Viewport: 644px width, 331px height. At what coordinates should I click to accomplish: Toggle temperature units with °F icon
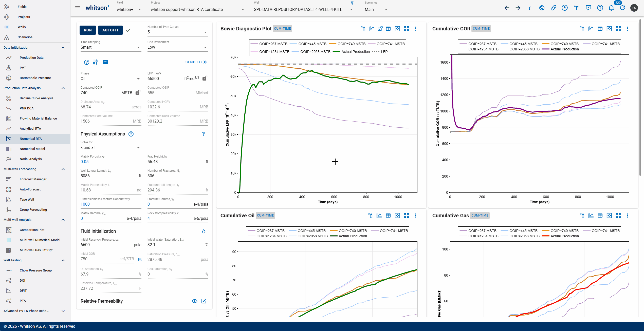[576, 8]
